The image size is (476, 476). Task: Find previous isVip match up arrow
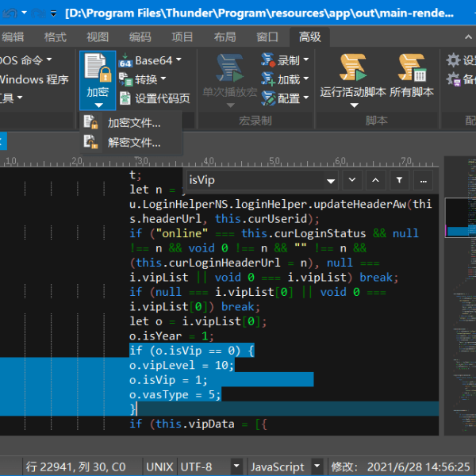tap(376, 180)
